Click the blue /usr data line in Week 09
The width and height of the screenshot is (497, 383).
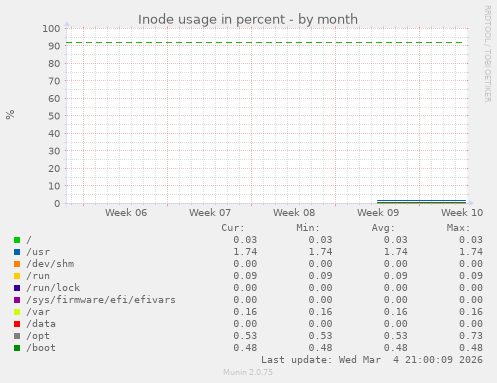coord(421,200)
